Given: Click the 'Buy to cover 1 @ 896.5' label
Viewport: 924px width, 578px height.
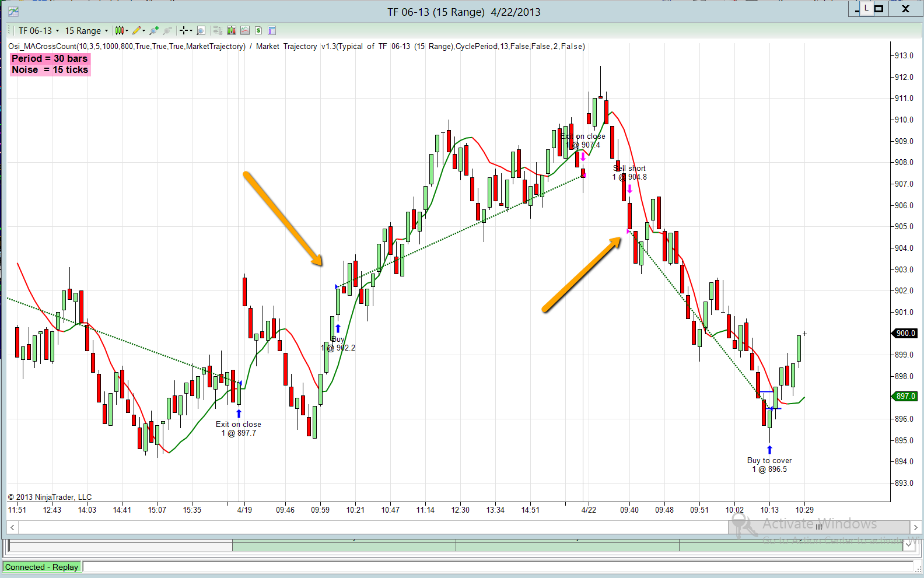Looking at the screenshot, I should tap(769, 465).
